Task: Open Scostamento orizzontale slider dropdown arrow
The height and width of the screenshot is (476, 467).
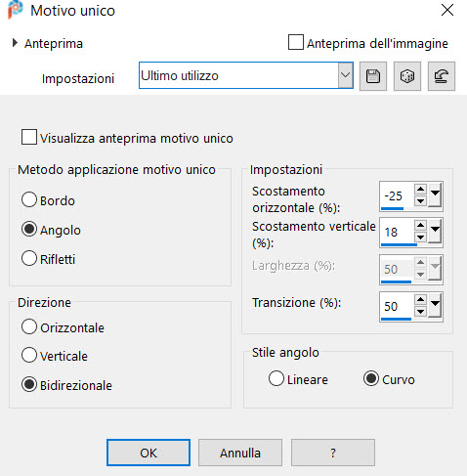Action: [435, 195]
